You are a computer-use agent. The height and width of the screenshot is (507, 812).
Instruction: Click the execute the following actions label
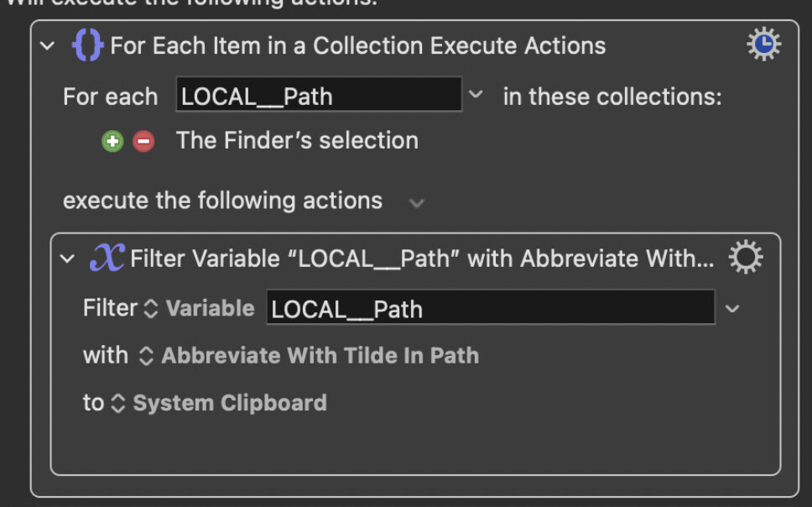pos(222,201)
